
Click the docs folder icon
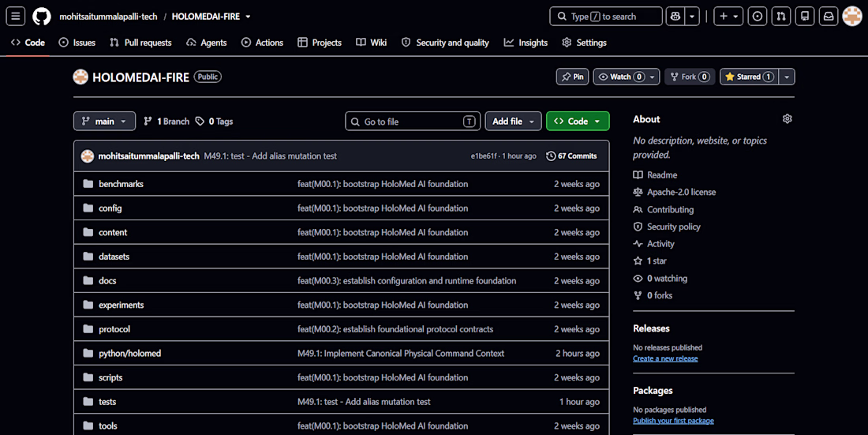[x=88, y=280]
